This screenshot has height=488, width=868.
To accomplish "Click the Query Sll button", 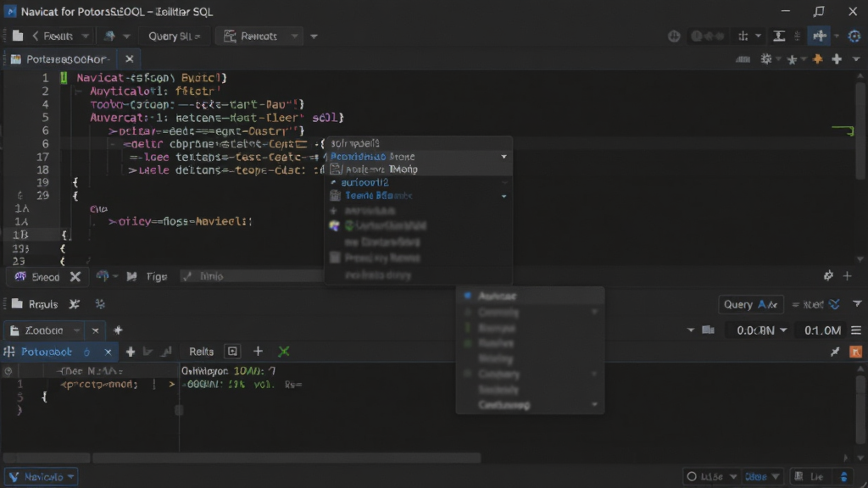I will pos(174,36).
